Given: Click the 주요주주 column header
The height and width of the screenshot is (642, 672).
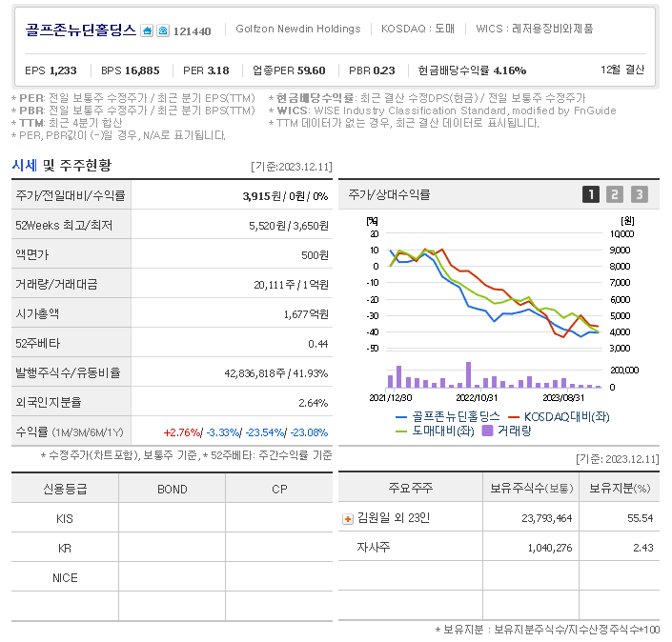Looking at the screenshot, I should 411,488.
